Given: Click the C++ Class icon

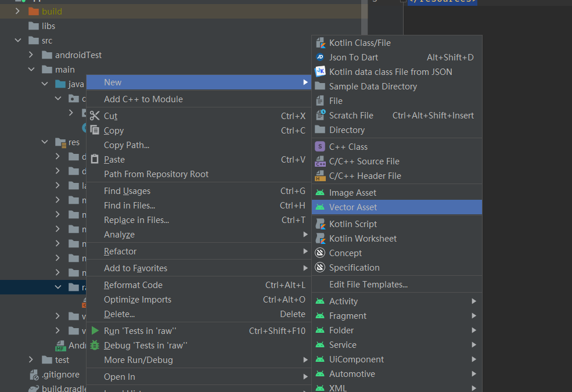Looking at the screenshot, I should (320, 146).
